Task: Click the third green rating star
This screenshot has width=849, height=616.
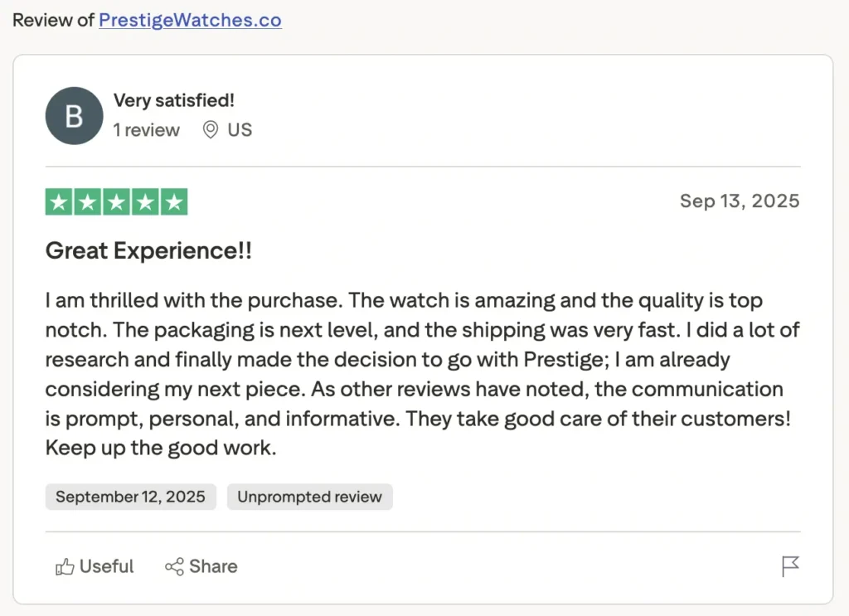Action: pyautogui.click(x=116, y=202)
